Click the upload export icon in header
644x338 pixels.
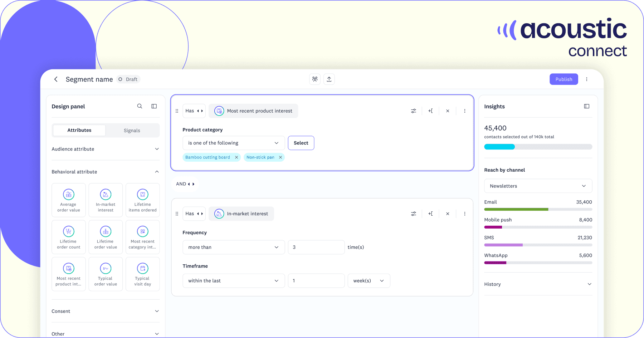click(x=329, y=79)
